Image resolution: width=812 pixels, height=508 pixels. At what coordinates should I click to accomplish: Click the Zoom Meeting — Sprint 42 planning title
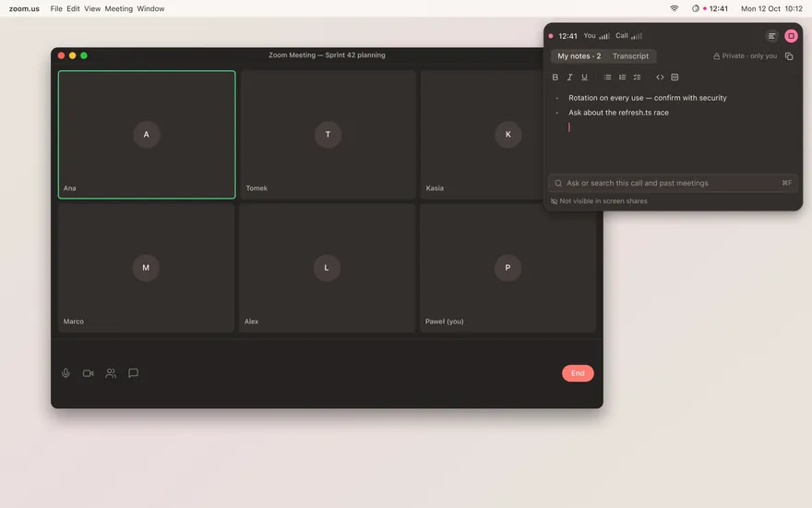(327, 54)
